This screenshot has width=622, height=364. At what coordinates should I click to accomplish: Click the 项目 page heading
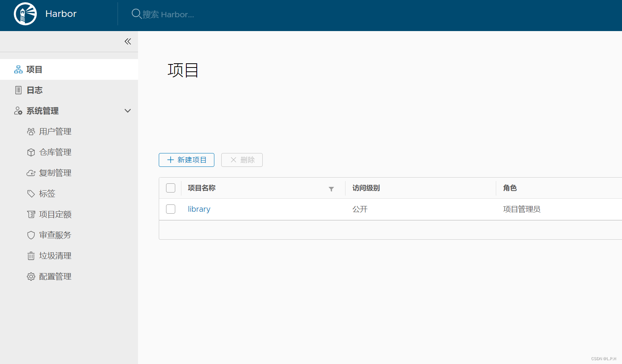tap(183, 70)
